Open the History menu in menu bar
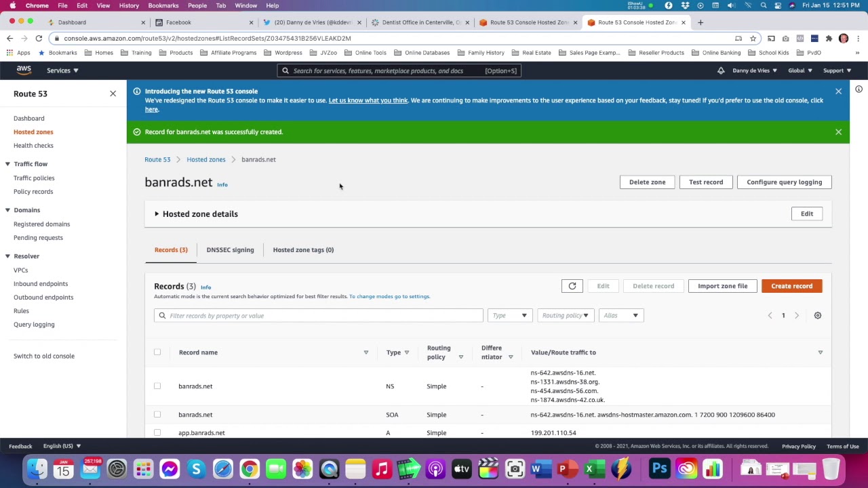Image resolution: width=868 pixels, height=488 pixels. pos(129,5)
